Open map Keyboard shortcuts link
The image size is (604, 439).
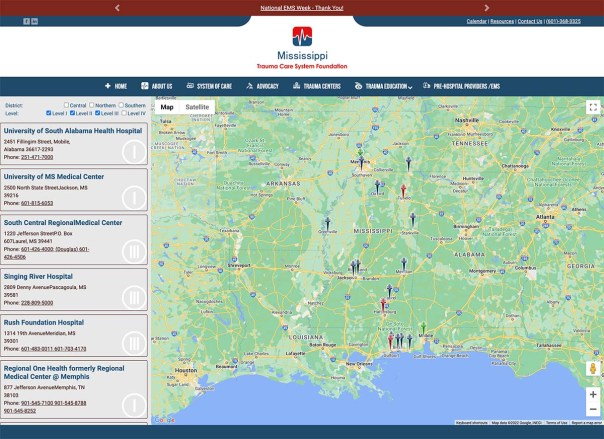coord(471,422)
